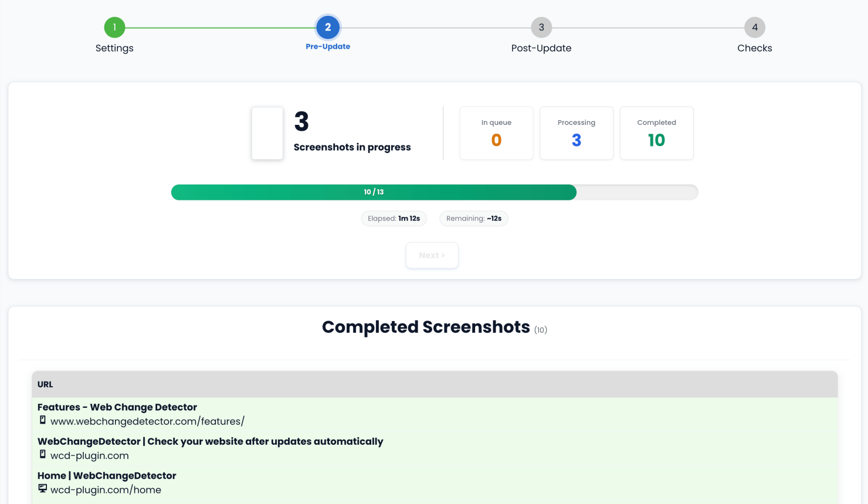Click the desktop icon beside wcd-plugin.com/home
Viewport: 868px width, 504px height.
[x=42, y=489]
